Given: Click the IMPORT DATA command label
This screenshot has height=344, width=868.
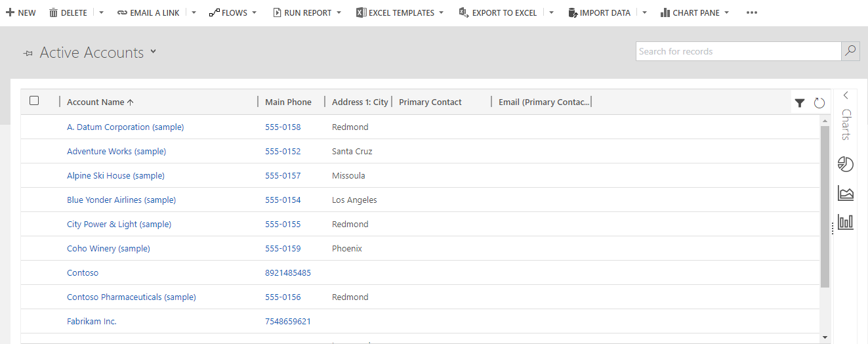Looking at the screenshot, I should pos(605,12).
